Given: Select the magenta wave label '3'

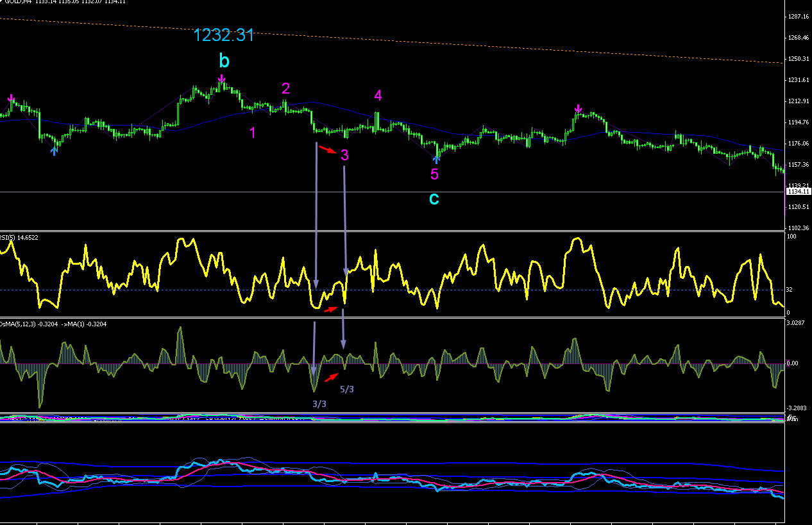Looking at the screenshot, I should pyautogui.click(x=344, y=154).
